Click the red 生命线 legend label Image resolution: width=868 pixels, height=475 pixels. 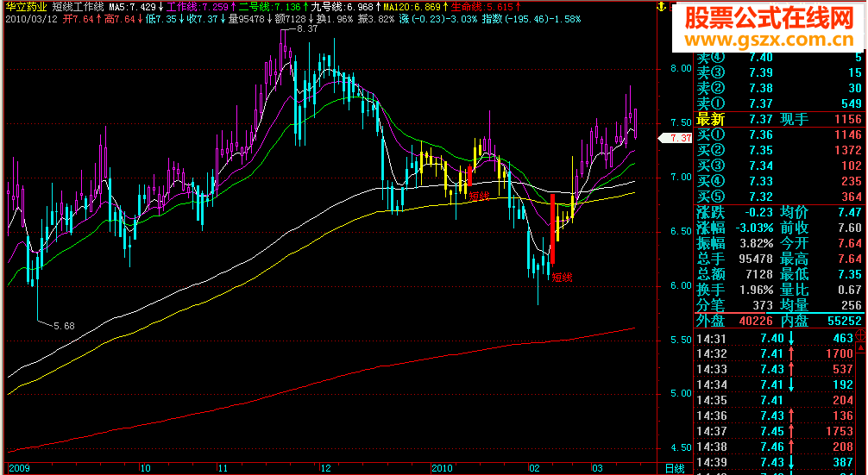click(468, 6)
